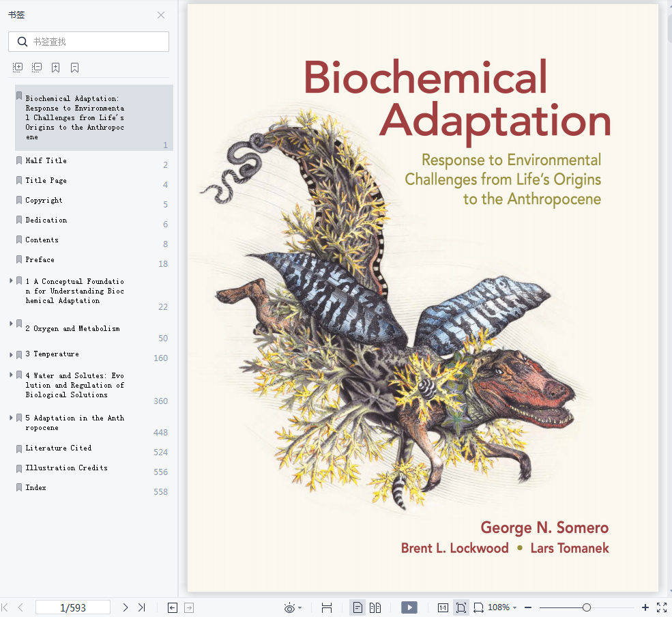This screenshot has height=617, width=672.
Task: Open the 2 Oxygen and Metabolism bookmark
Action: (x=72, y=328)
